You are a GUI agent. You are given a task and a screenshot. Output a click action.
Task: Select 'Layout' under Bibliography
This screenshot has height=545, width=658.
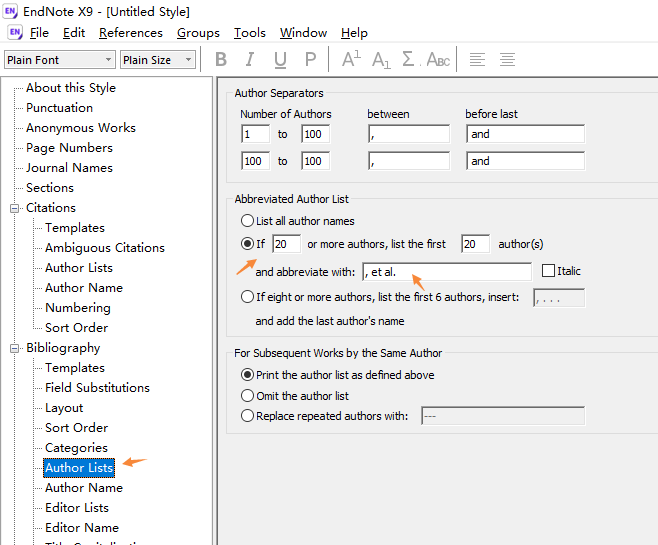tap(64, 408)
